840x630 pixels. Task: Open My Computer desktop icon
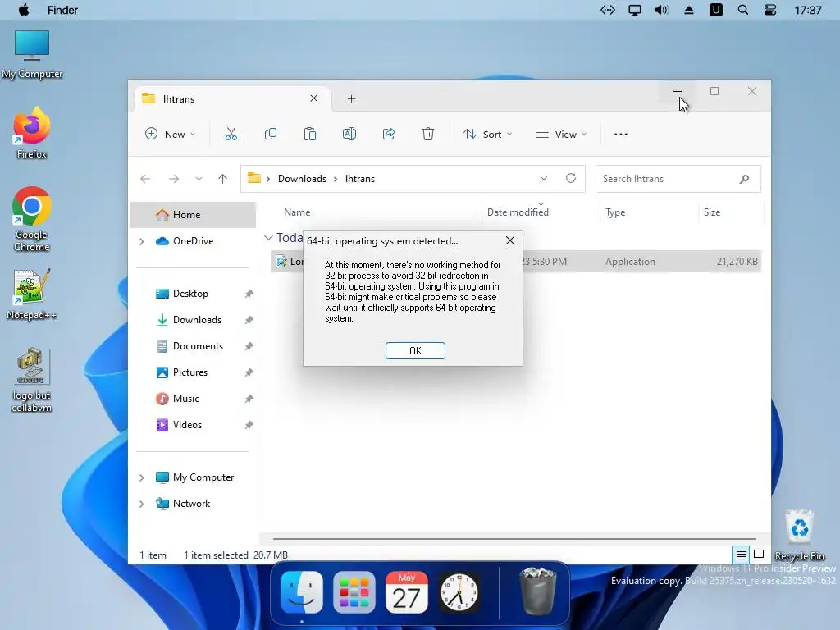pyautogui.click(x=32, y=55)
